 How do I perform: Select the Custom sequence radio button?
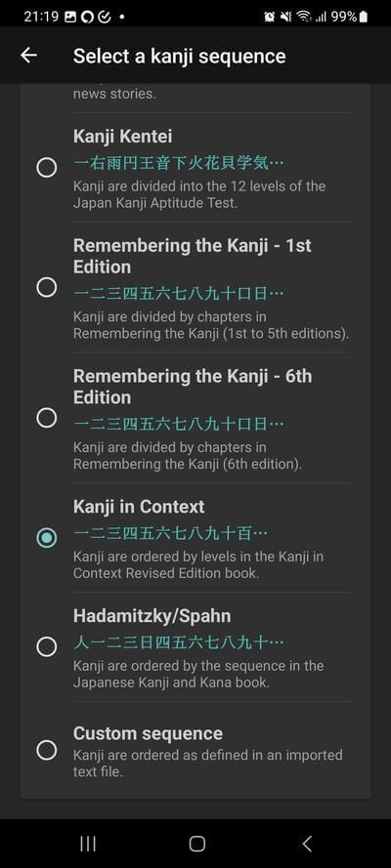click(47, 750)
